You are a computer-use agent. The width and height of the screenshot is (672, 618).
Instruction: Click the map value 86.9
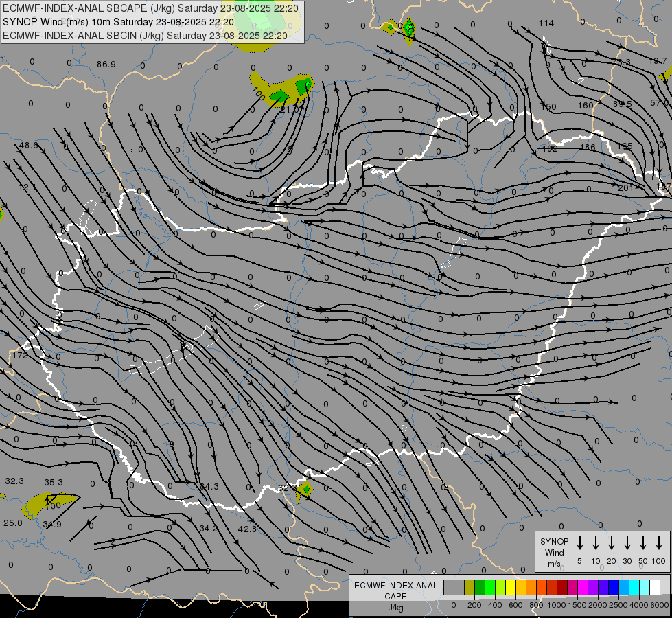(106, 65)
